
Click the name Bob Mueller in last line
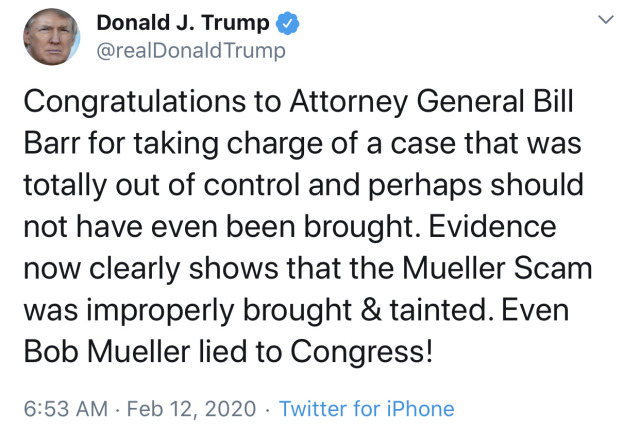[107, 351]
